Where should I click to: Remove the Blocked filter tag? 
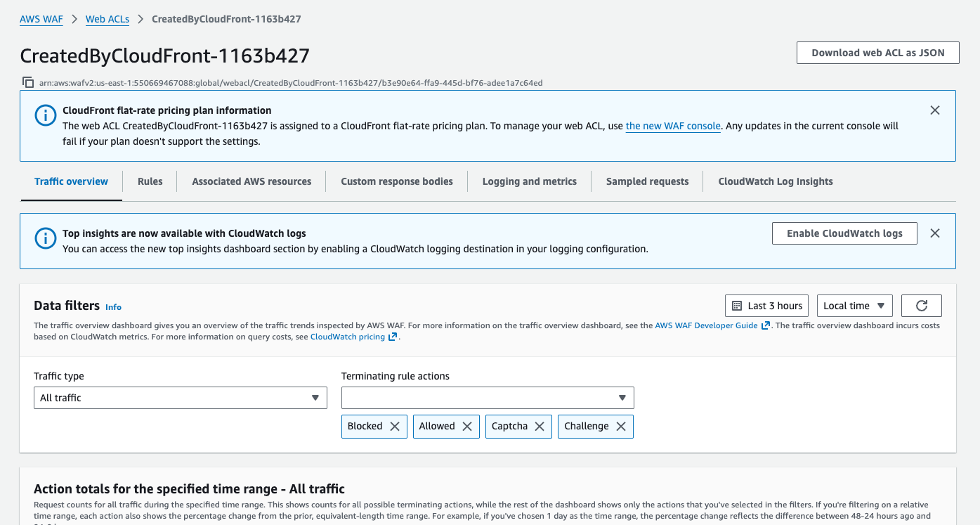click(395, 427)
